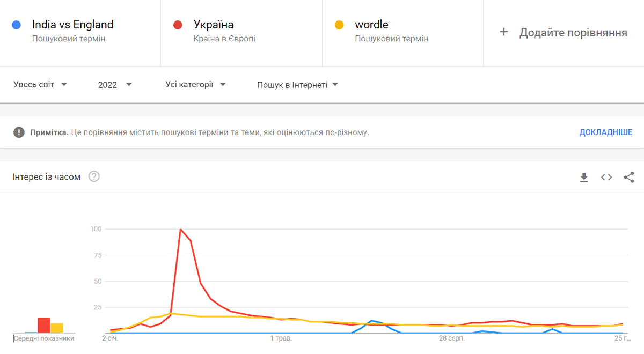This screenshot has height=354, width=644.
Task: Click the red dot beside Україна
Action: coord(178,25)
